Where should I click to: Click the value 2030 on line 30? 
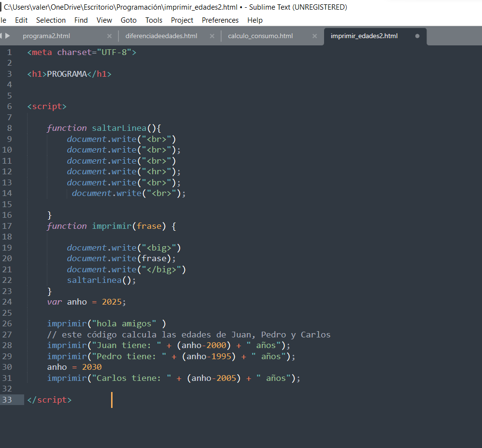coord(92,367)
